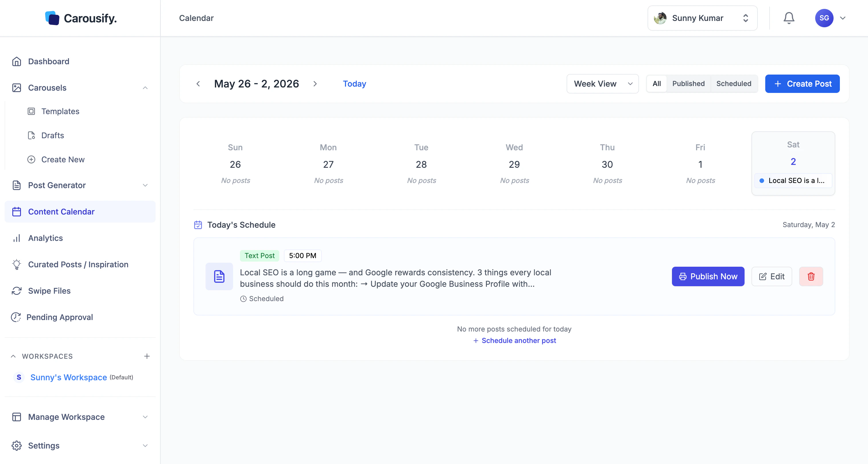Add a new workspace with plus icon
The image size is (868, 464).
coord(147,356)
